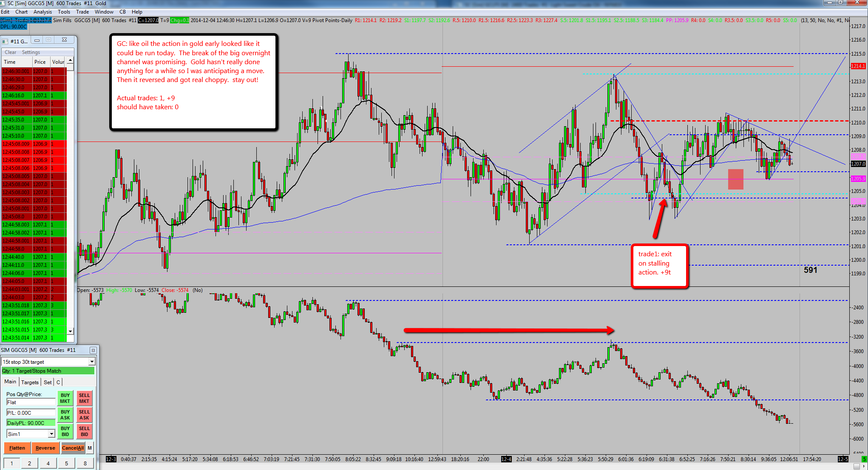The width and height of the screenshot is (868, 470).
Task: Set order quantity to 4
Action: click(x=48, y=463)
